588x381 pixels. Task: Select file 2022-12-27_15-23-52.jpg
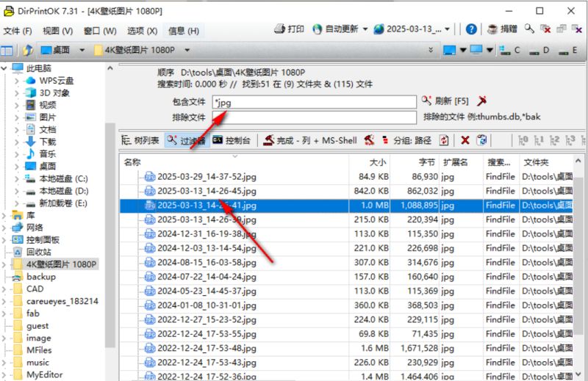click(207, 320)
